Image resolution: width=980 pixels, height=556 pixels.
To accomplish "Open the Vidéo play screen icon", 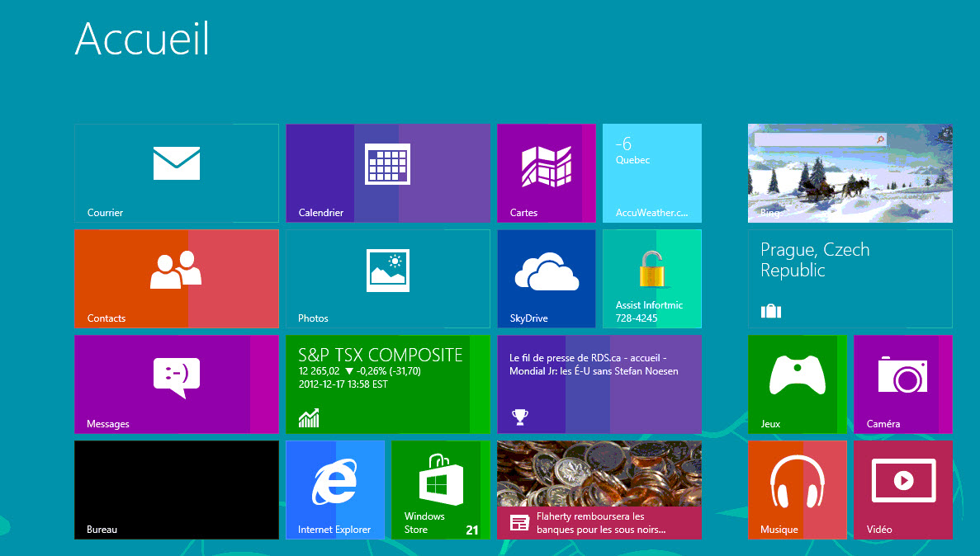I will coord(903,480).
